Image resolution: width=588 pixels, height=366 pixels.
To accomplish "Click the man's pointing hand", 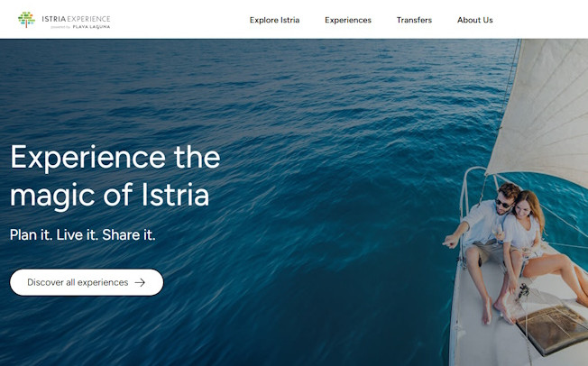I will (x=450, y=241).
